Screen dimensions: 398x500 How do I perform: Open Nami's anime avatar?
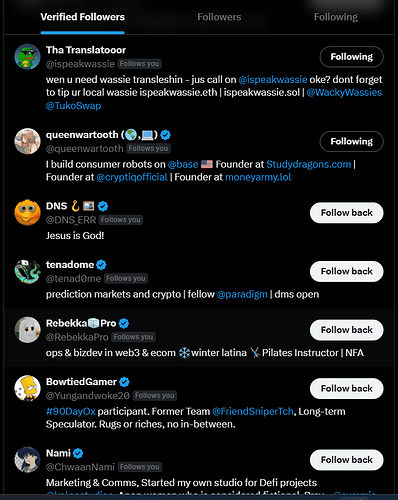27,460
